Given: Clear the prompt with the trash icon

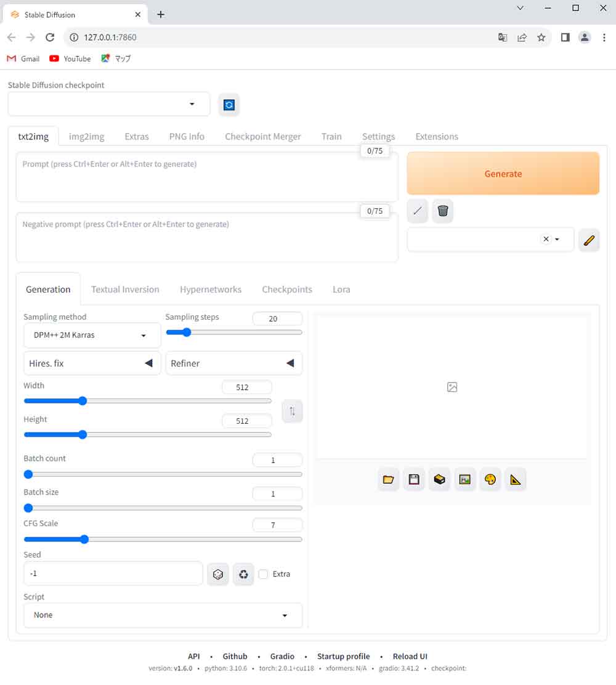Looking at the screenshot, I should click(442, 211).
